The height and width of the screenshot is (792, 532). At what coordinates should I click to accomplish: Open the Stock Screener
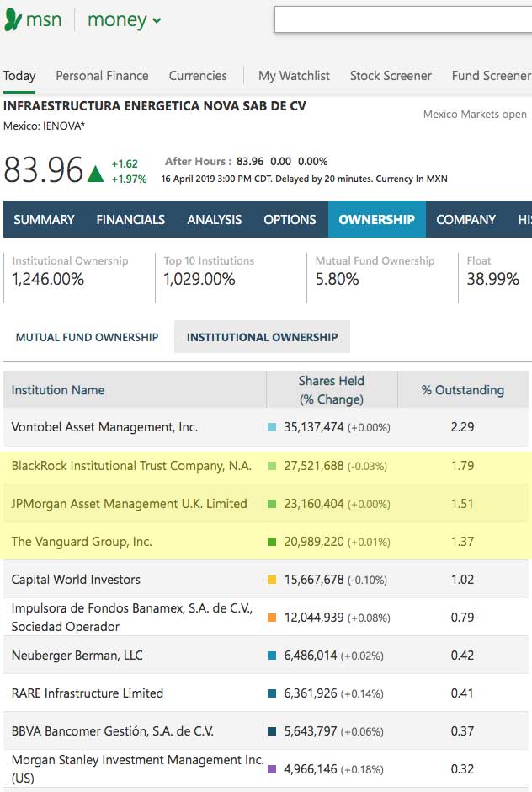click(x=391, y=76)
